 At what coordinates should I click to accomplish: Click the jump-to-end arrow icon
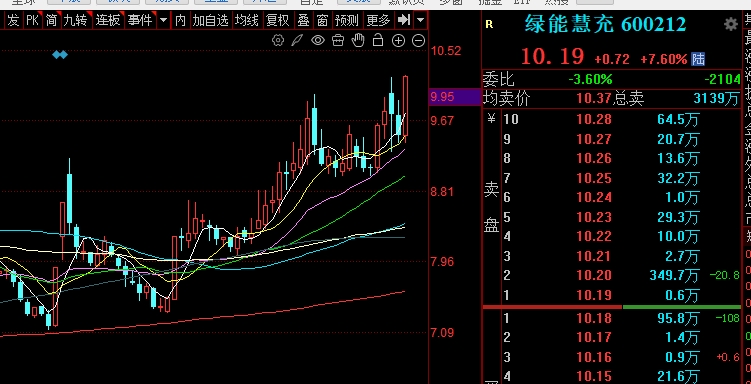point(404,20)
